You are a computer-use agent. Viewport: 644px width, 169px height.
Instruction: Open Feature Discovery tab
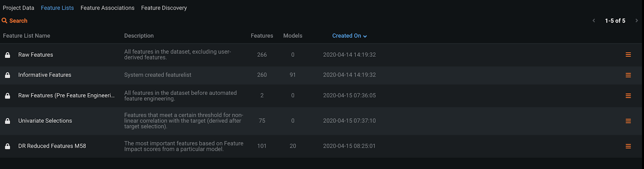(x=164, y=8)
